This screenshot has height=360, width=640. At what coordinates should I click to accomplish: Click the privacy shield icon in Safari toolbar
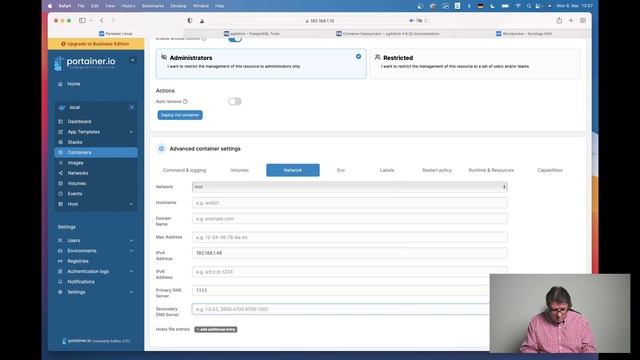[x=190, y=20]
